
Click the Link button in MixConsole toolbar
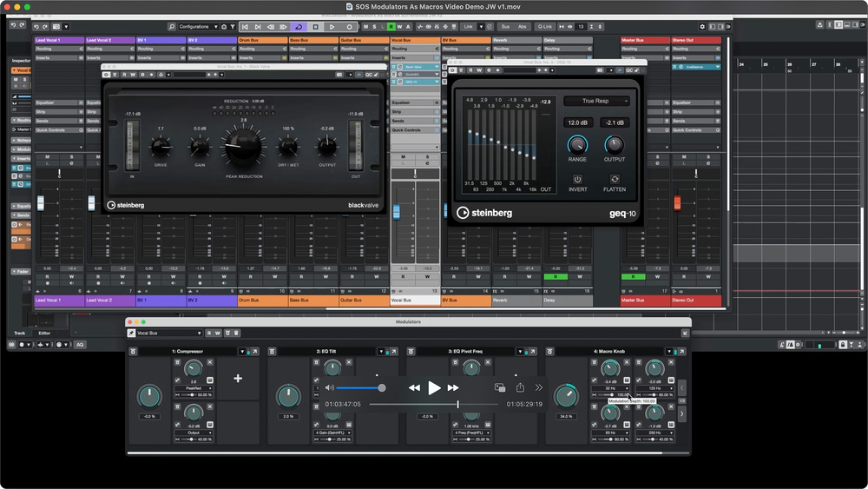[469, 27]
